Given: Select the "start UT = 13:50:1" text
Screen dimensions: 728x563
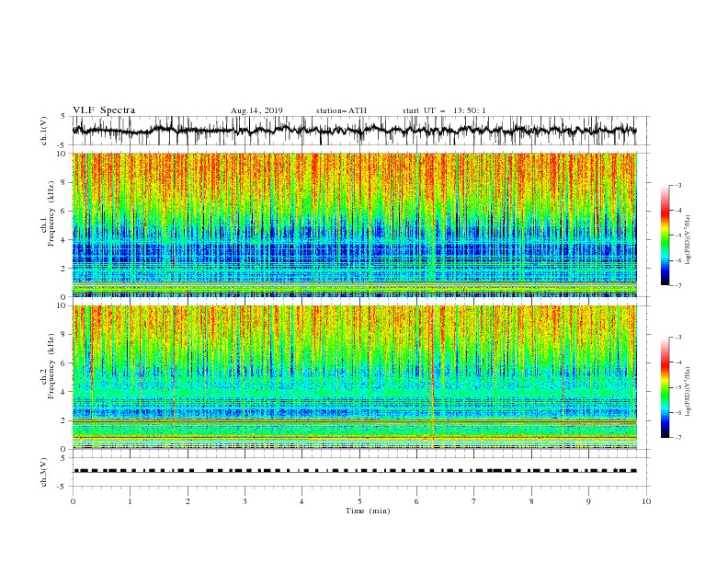Looking at the screenshot, I should pos(444,110).
